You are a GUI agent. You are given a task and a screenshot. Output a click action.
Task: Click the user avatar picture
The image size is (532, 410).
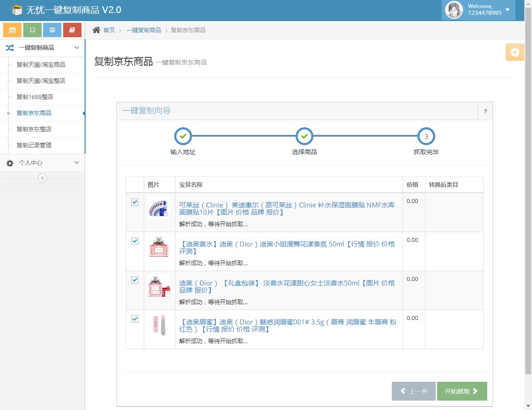tap(454, 9)
